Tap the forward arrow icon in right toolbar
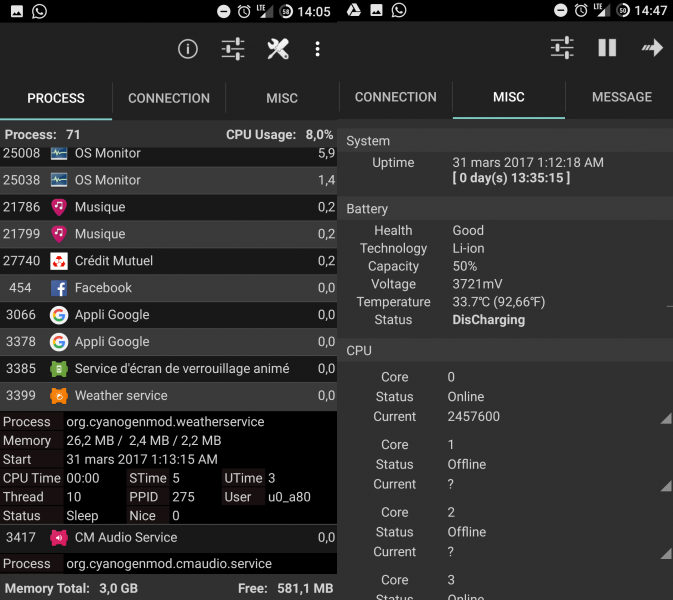The height and width of the screenshot is (600, 673). click(652, 48)
